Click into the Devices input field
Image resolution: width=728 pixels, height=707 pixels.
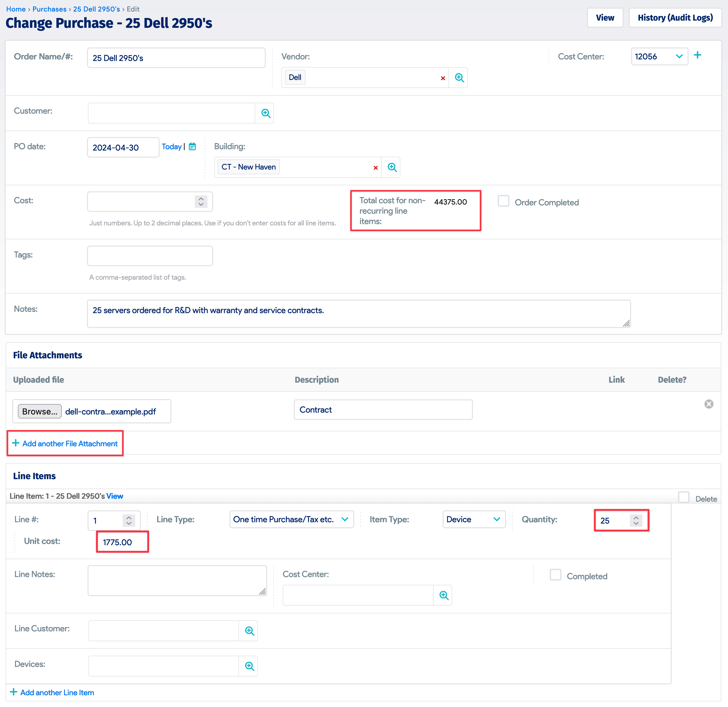tap(164, 666)
